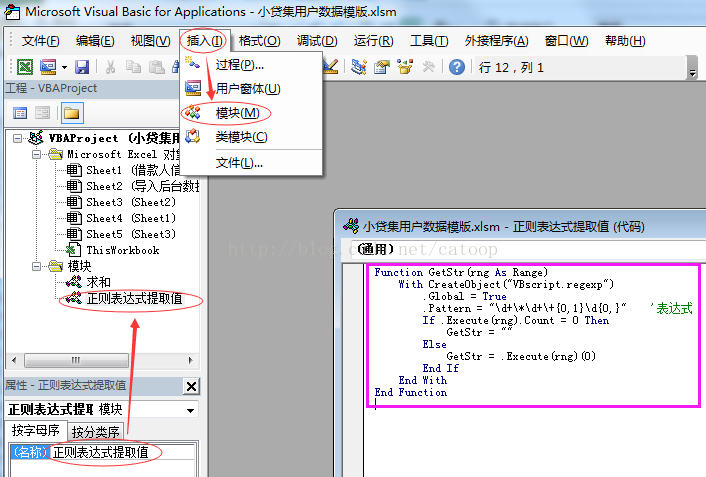The image size is (706, 477).
Task: Open the insert object dropdown arrow
Action: point(64,68)
